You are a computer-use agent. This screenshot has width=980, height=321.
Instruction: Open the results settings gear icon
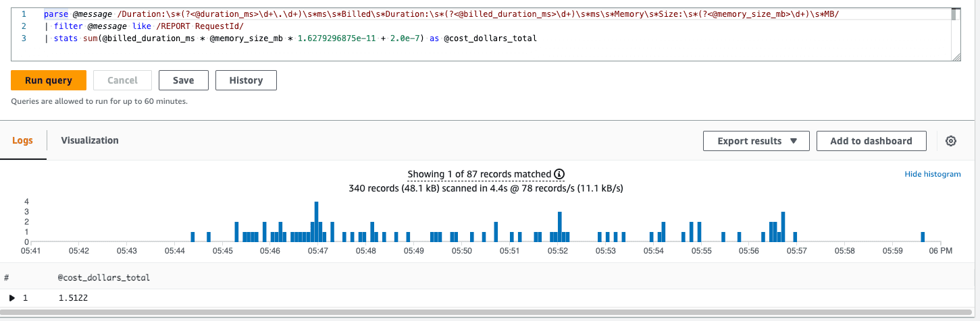point(951,141)
